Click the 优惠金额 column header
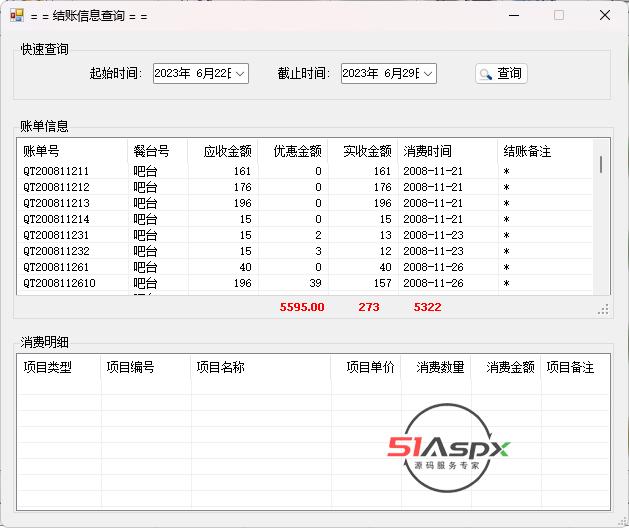629x528 pixels. point(297,151)
